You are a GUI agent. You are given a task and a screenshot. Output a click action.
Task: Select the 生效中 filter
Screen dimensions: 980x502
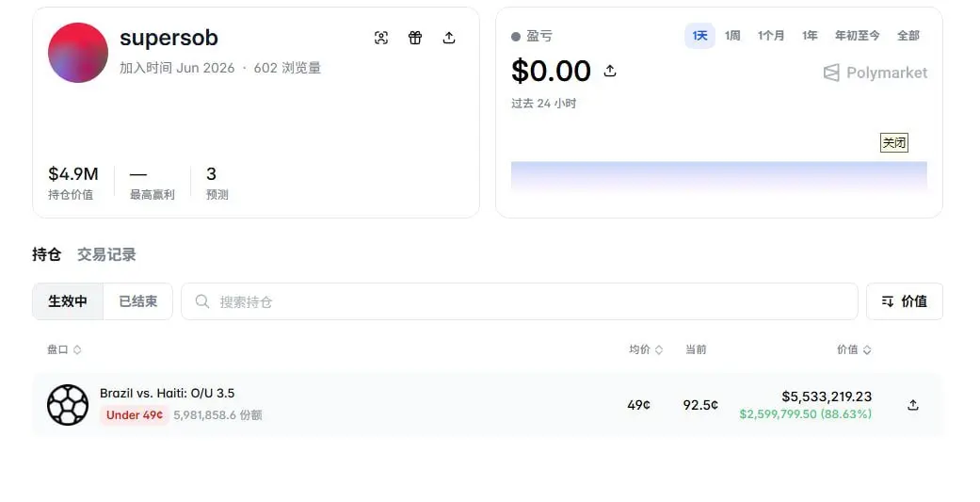pos(68,301)
